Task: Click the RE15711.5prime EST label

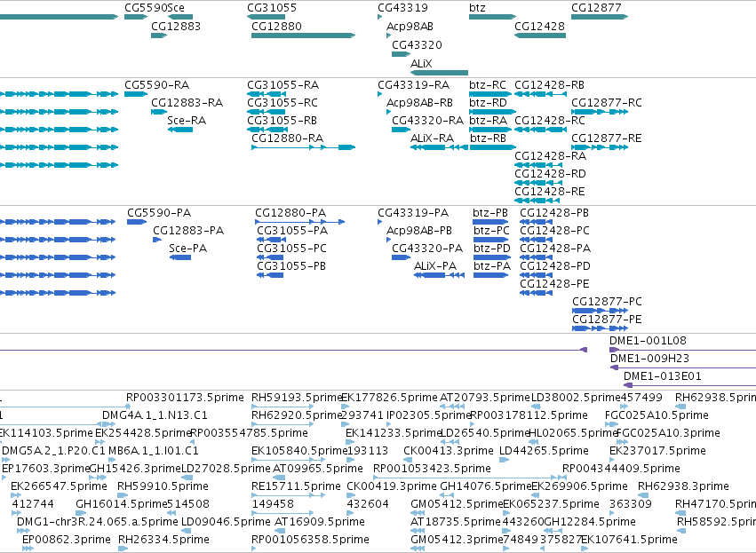Action: (x=296, y=486)
